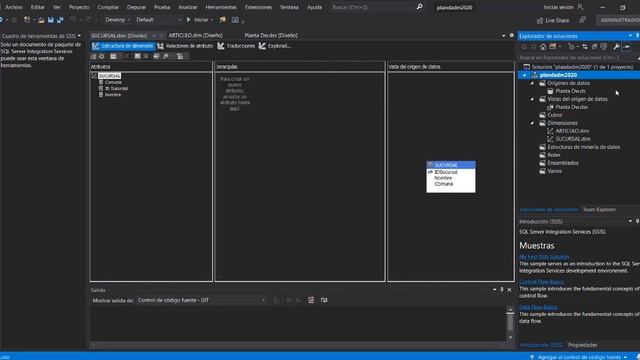Open the Extensiones menu

click(x=258, y=7)
